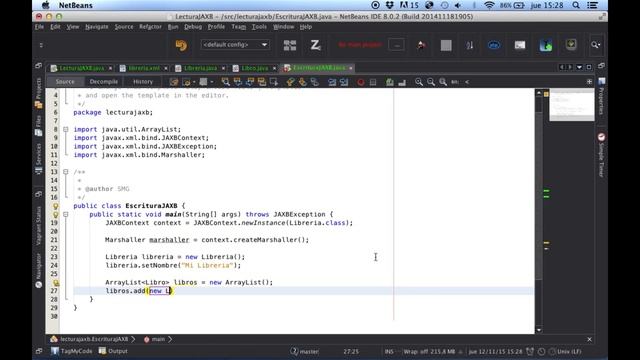Open the Source menu
This screenshot has height=360, width=640.
coord(124,27)
